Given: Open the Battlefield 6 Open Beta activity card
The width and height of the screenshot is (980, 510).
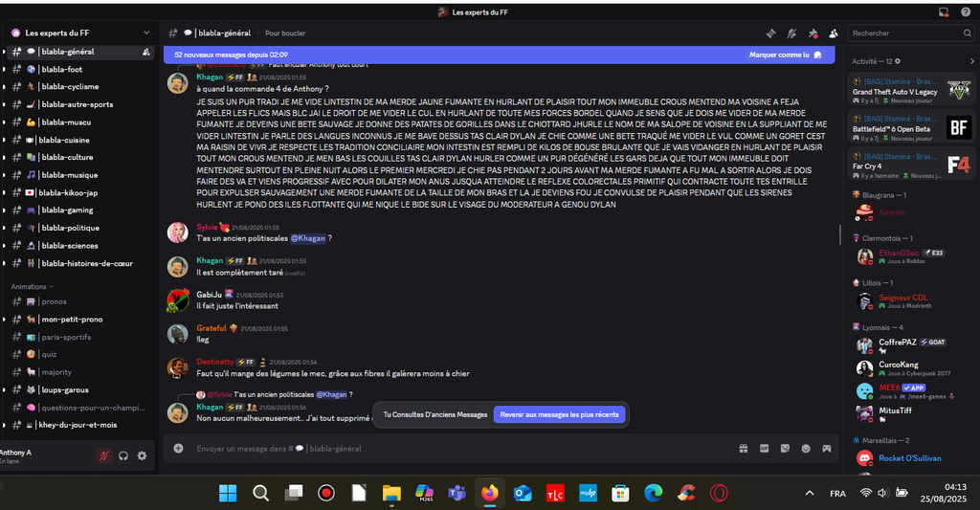Looking at the screenshot, I should tap(911, 127).
